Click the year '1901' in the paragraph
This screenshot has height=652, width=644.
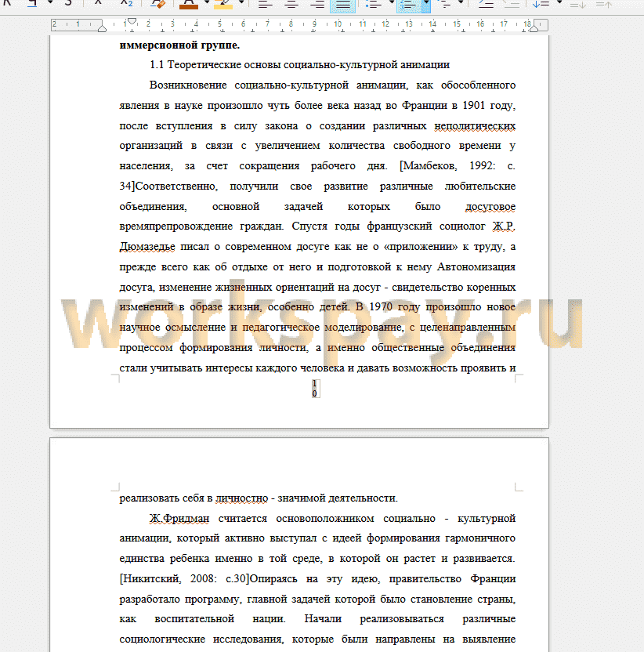click(x=473, y=105)
